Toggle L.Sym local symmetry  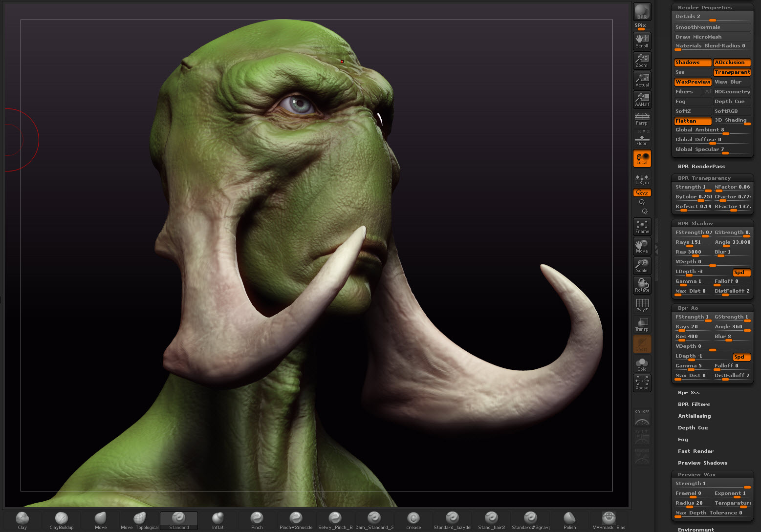click(642, 179)
